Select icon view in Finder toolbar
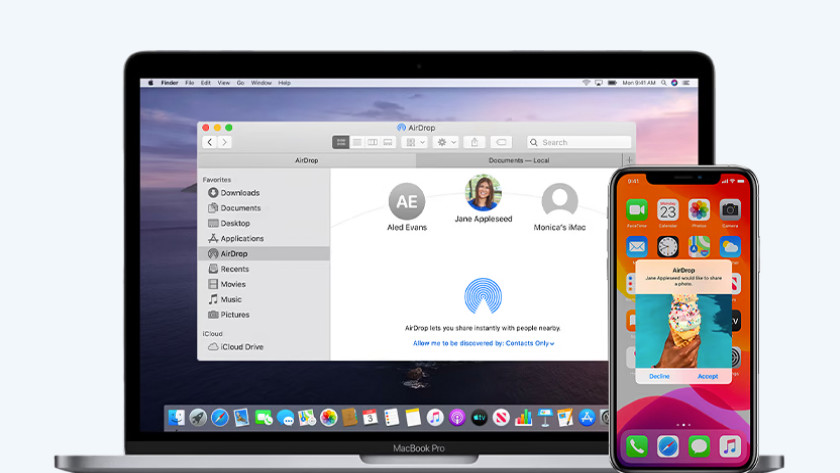The image size is (840, 473). coord(341,142)
